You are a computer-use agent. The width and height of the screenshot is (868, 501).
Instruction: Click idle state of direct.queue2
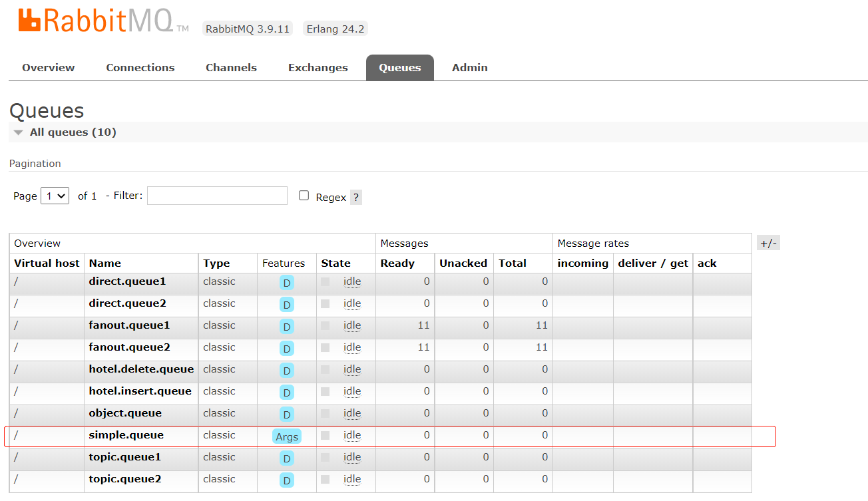pyautogui.click(x=352, y=303)
